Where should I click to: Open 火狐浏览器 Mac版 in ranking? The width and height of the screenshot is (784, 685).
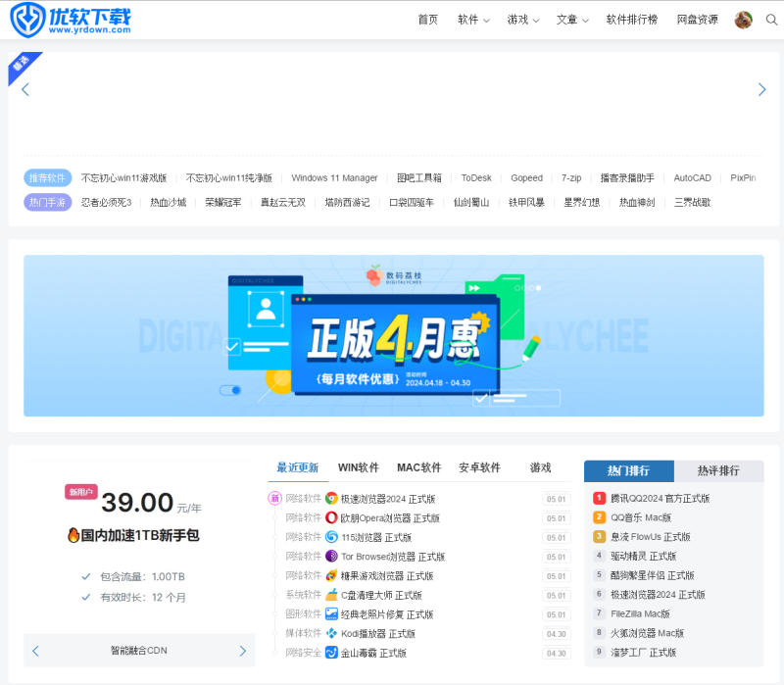(647, 633)
